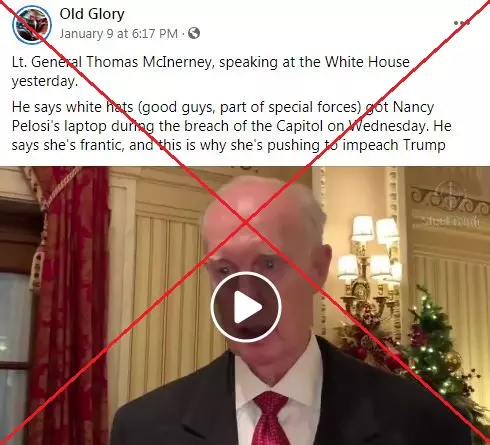Click the man's red tie in video
Viewport: 490px width, 445px height.
pos(271,418)
